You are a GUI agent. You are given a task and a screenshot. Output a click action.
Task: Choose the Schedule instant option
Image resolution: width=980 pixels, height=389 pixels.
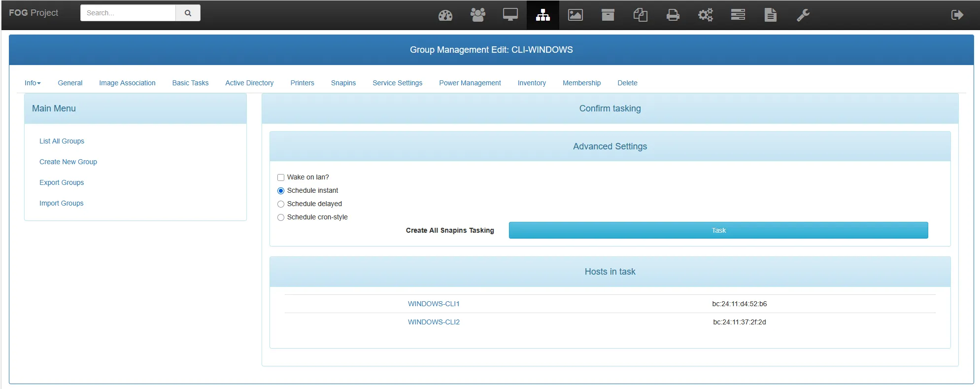281,191
